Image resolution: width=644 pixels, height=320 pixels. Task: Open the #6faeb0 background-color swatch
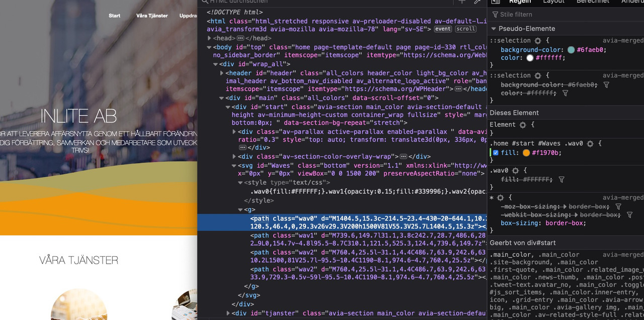coord(571,50)
